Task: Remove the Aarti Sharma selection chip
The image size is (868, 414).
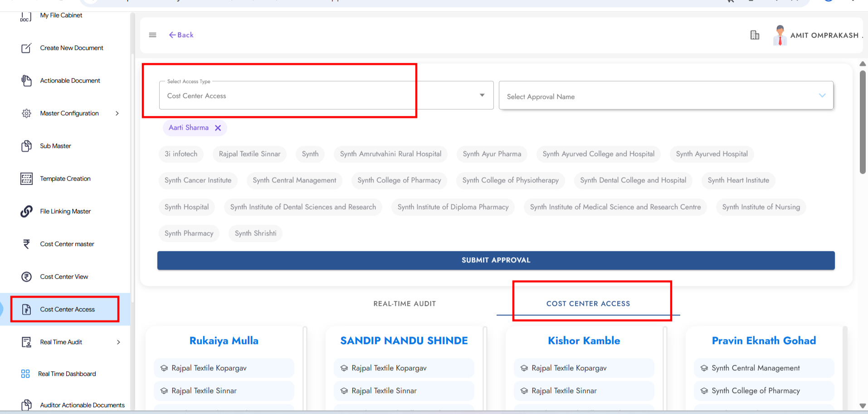Action: click(218, 128)
